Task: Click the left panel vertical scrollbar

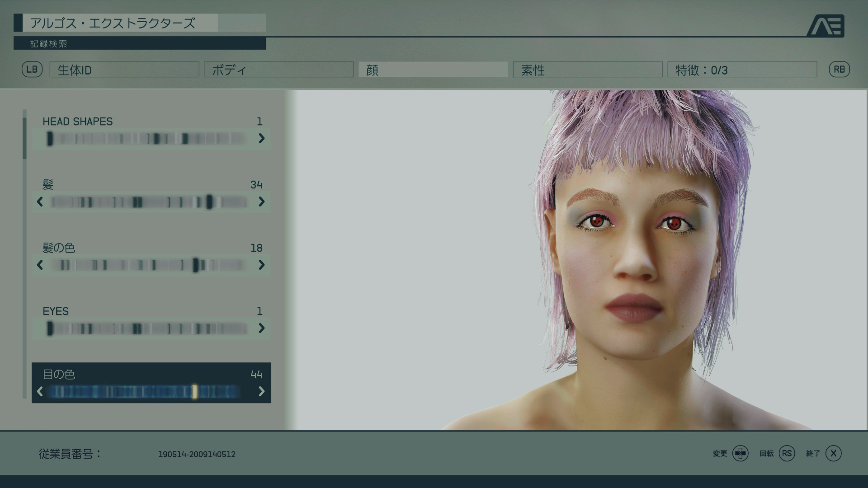Action: point(24,138)
